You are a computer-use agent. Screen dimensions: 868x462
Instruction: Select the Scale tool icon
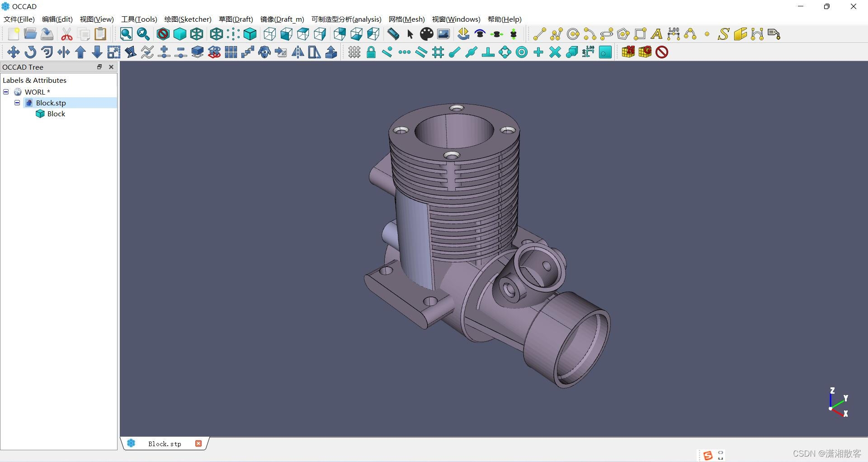[114, 52]
